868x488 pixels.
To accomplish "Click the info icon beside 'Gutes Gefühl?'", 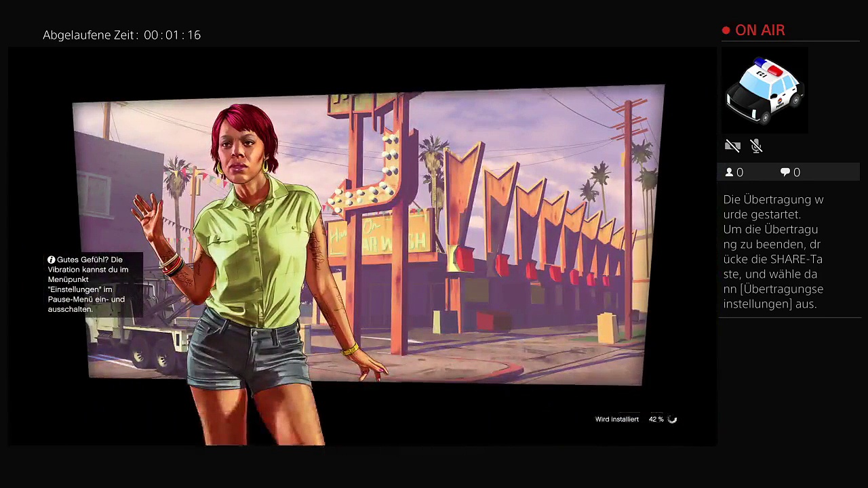I will pyautogui.click(x=51, y=260).
